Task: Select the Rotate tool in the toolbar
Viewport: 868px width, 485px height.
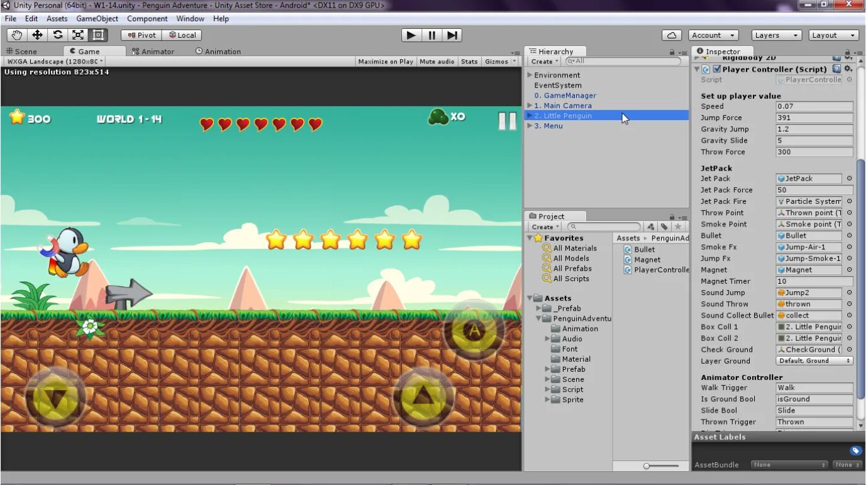Action: coord(57,35)
